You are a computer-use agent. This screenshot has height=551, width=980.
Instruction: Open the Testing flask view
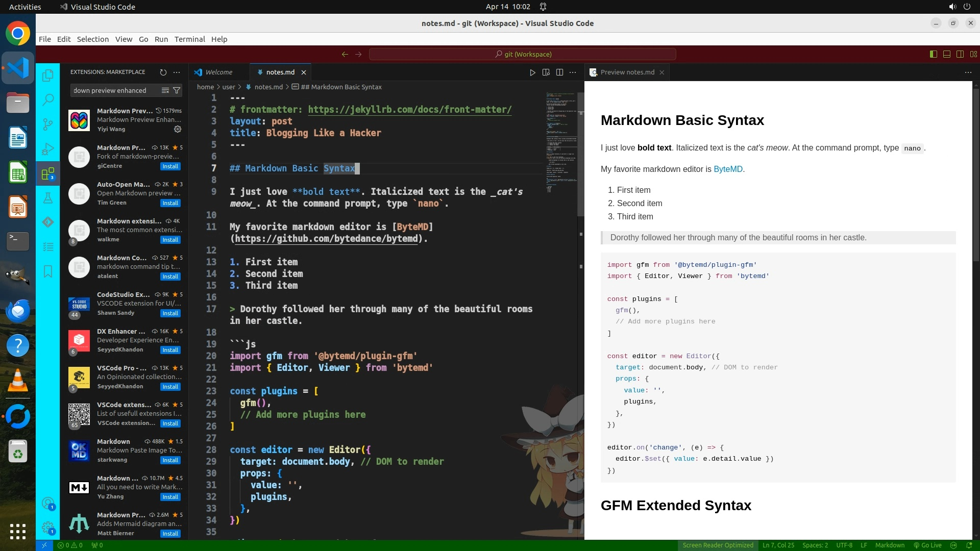48,198
